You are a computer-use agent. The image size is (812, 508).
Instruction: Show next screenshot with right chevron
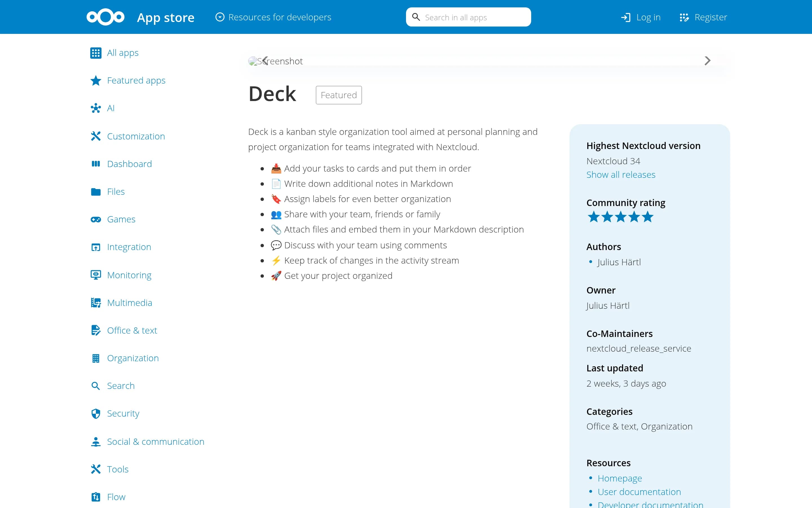pyautogui.click(x=707, y=61)
